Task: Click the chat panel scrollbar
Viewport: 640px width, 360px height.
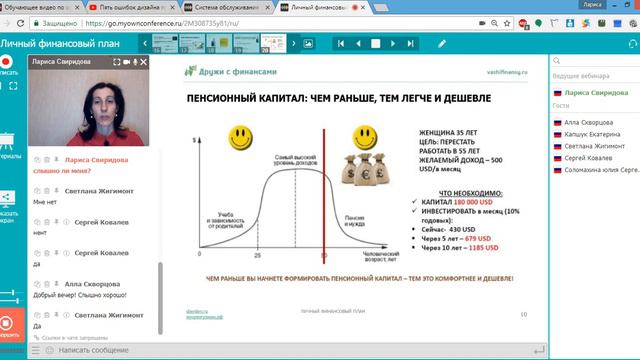Action: point(160,298)
